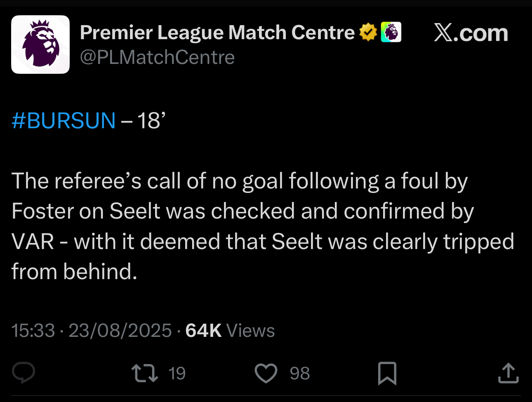
Task: Open the #BURSUN hashtag
Action: pos(64,121)
